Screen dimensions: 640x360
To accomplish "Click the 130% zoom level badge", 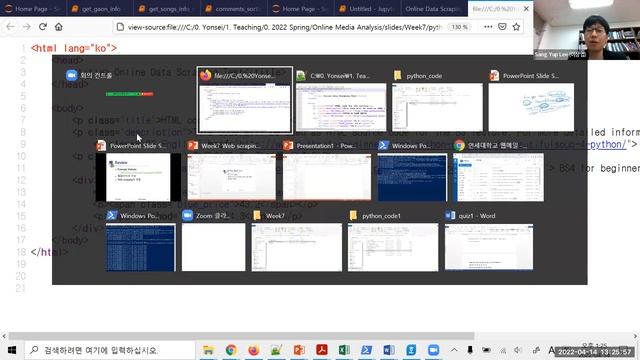I will 460,27.
